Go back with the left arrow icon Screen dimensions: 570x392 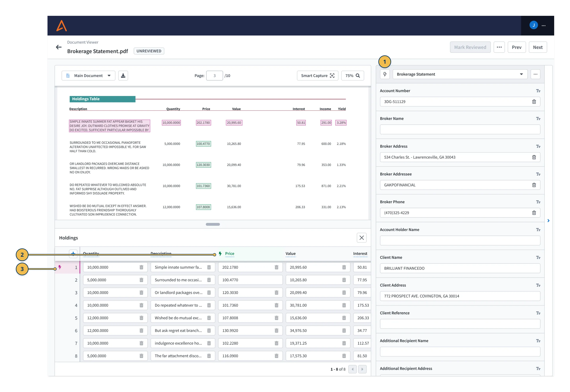[59, 47]
